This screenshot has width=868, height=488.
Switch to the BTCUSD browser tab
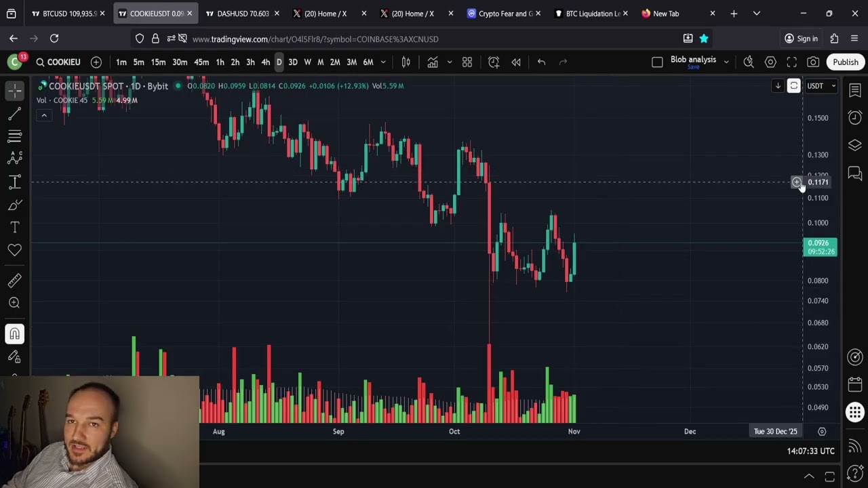(68, 14)
